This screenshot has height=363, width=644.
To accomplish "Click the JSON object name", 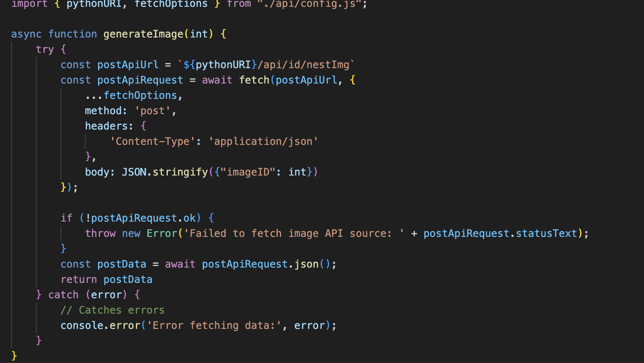I will (x=134, y=172).
